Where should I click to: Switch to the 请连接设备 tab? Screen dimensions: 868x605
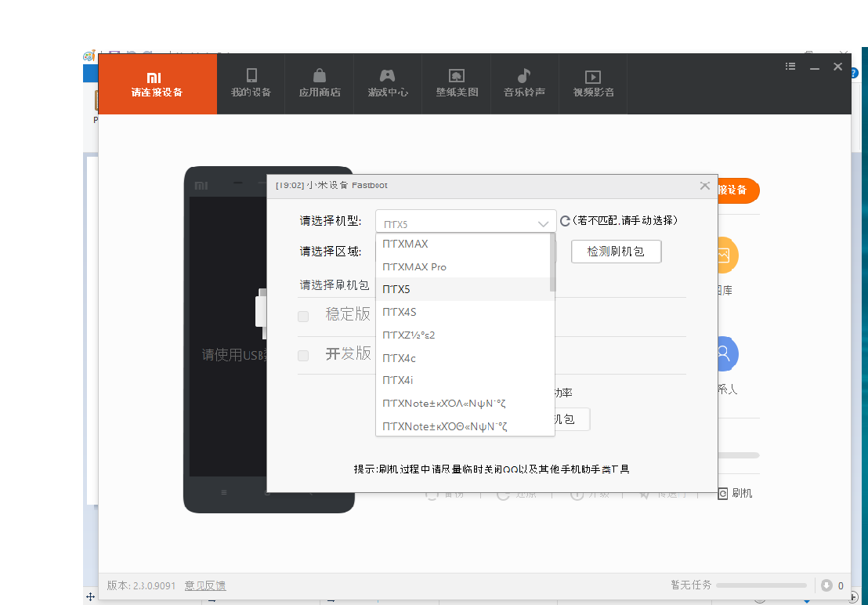(157, 84)
